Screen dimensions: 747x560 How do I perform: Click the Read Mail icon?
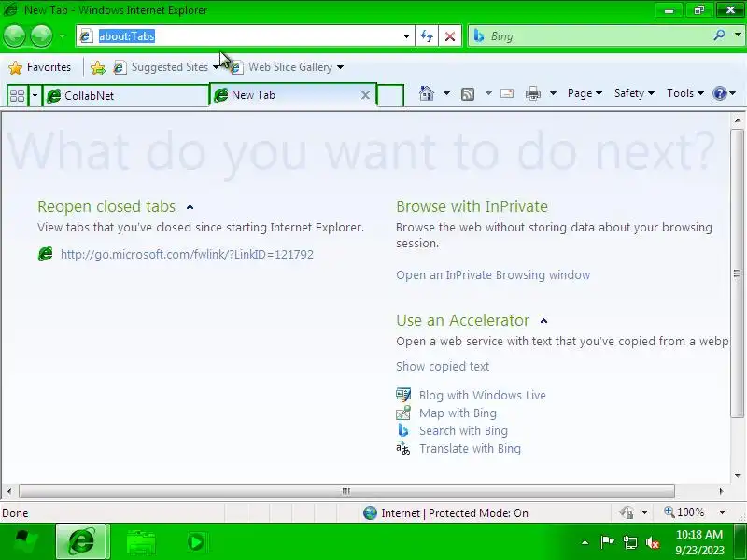point(507,93)
